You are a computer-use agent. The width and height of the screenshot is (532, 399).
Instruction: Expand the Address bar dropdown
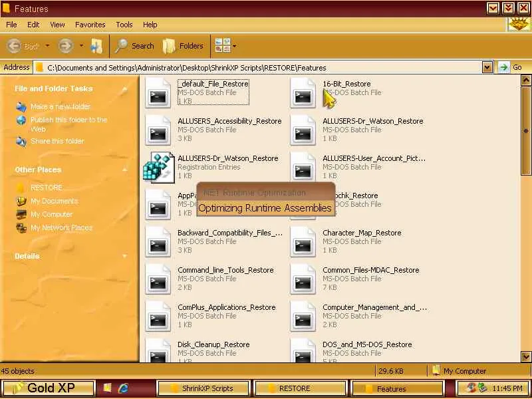[x=487, y=68]
